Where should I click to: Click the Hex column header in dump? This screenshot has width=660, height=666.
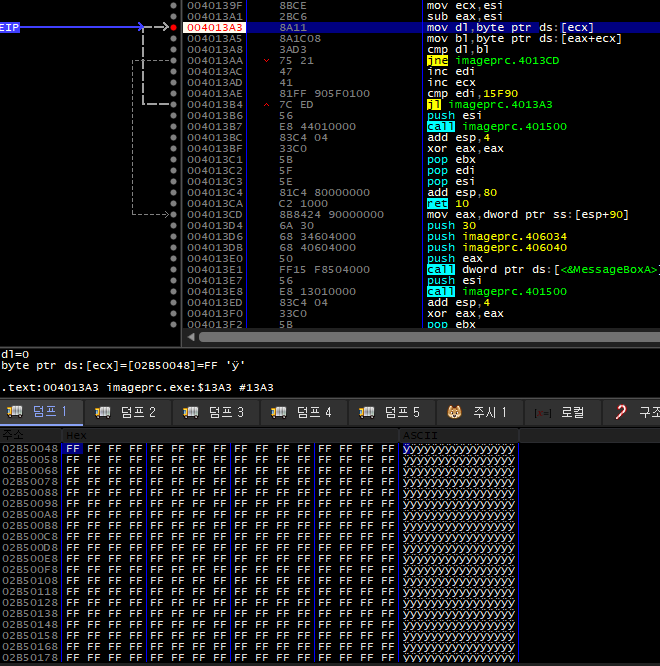tap(230, 435)
